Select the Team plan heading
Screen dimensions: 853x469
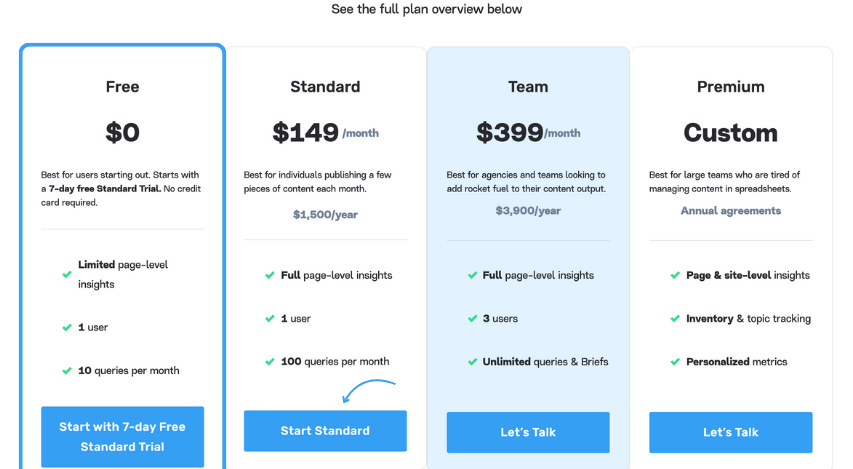point(528,87)
